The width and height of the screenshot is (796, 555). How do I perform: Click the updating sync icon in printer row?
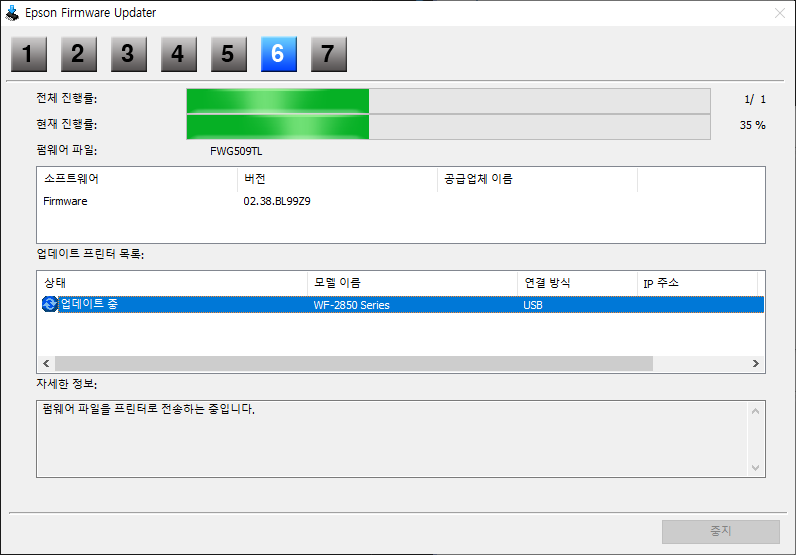[50, 304]
